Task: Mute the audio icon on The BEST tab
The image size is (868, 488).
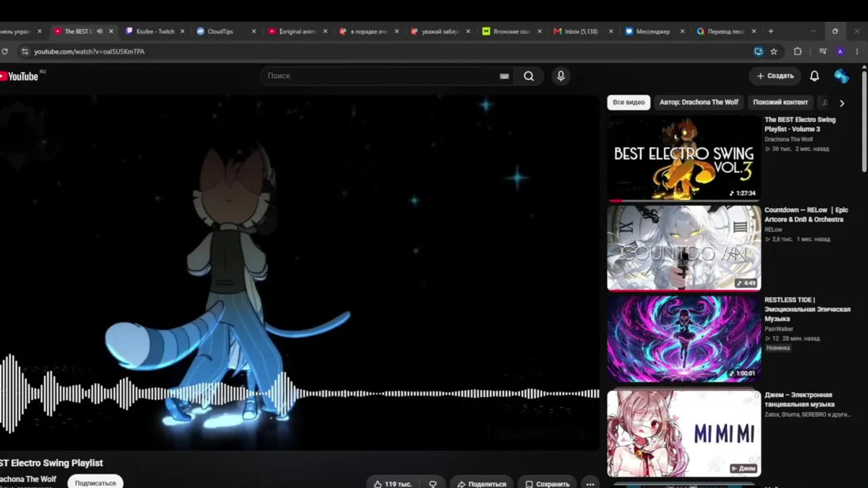Action: click(100, 31)
